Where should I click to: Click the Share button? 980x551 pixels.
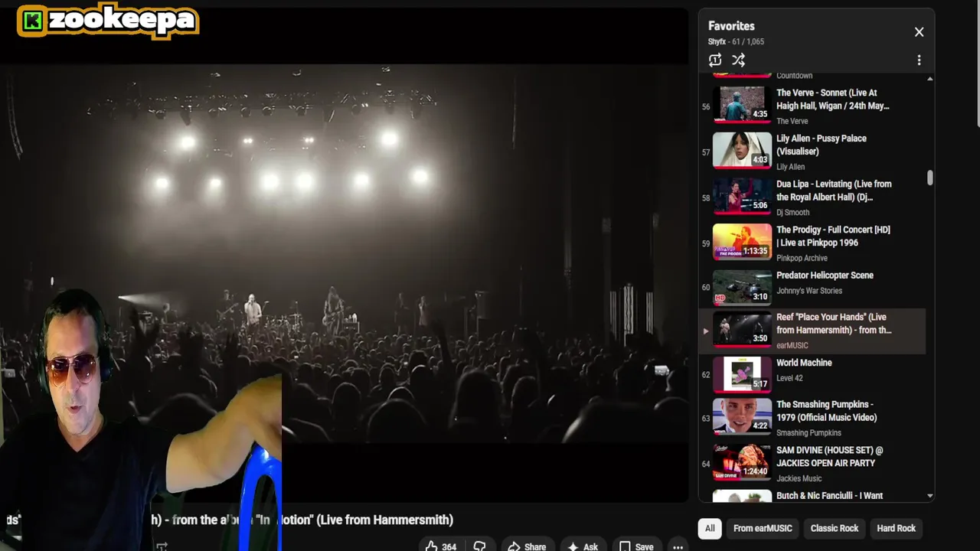tap(527, 546)
